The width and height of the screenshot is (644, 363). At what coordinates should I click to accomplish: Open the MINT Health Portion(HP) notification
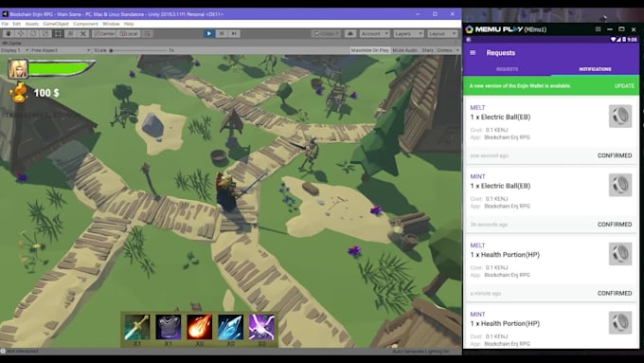pyautogui.click(x=550, y=326)
